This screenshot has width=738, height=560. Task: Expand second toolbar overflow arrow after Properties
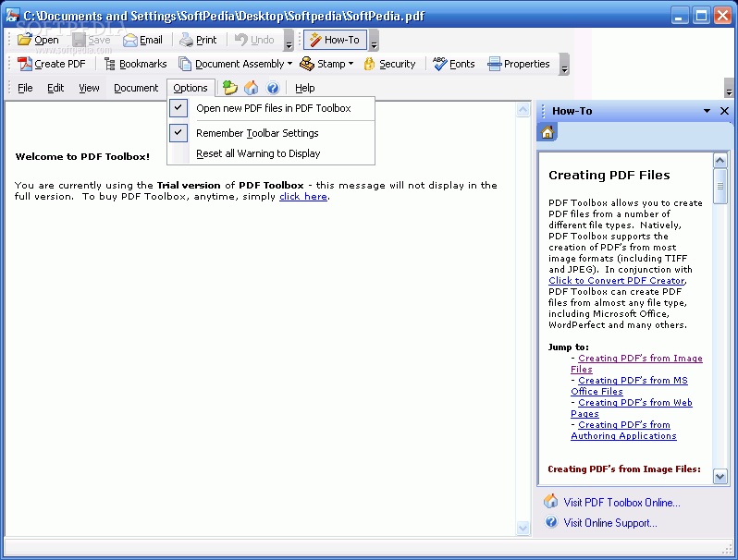point(564,65)
